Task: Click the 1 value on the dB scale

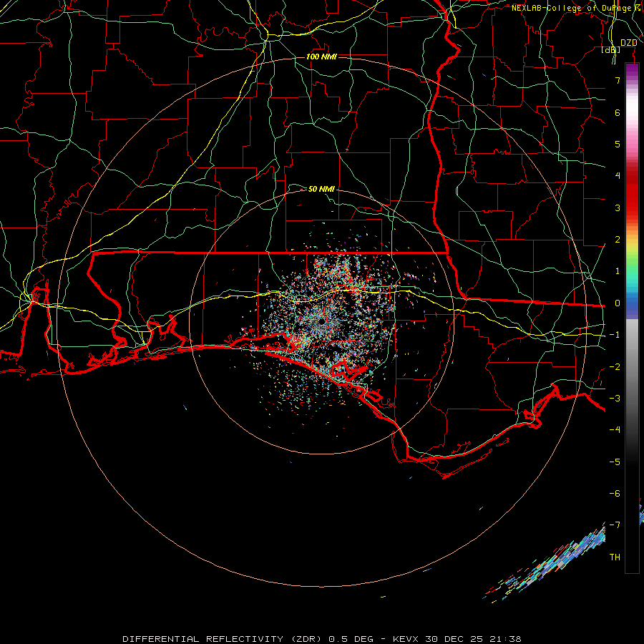Action: (618, 271)
